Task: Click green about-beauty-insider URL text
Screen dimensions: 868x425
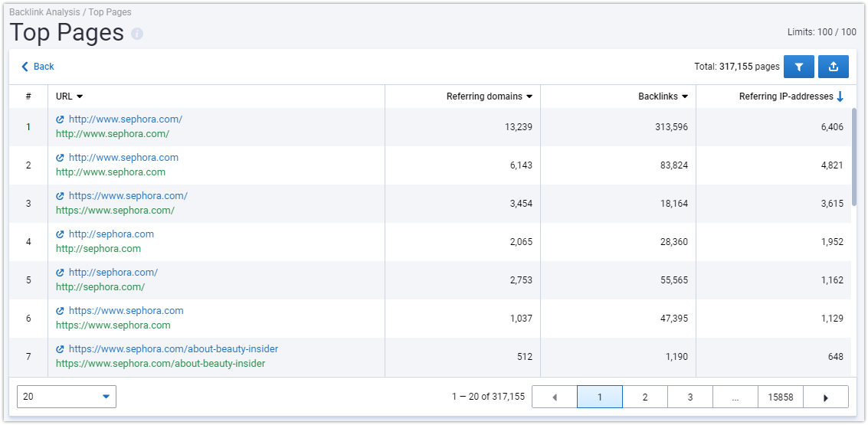Action: pos(161,364)
